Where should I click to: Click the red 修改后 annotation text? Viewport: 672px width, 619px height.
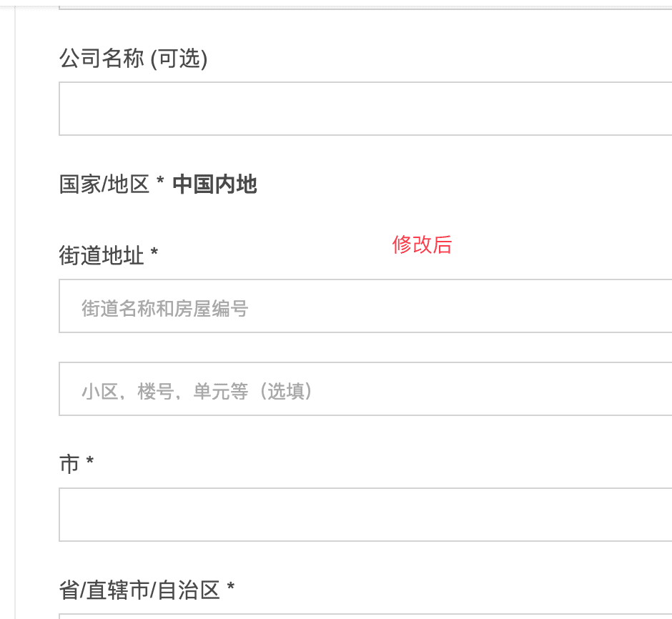point(423,246)
